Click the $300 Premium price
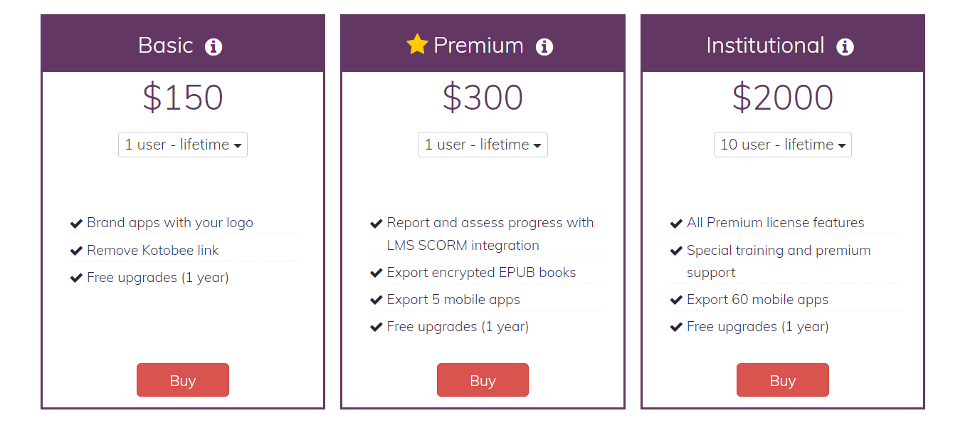This screenshot has height=428, width=980. 483,98
